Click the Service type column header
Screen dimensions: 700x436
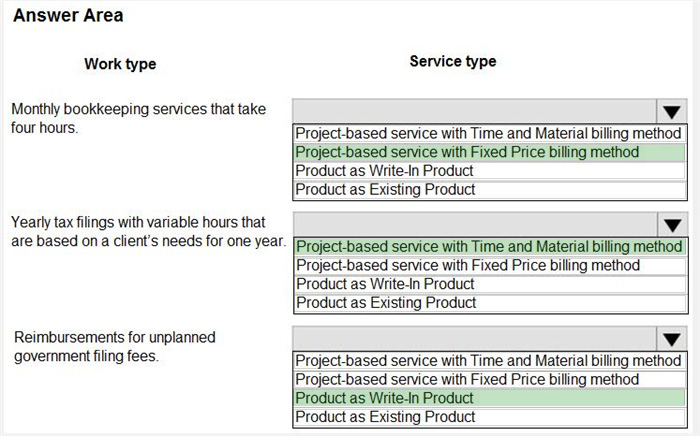(x=452, y=62)
